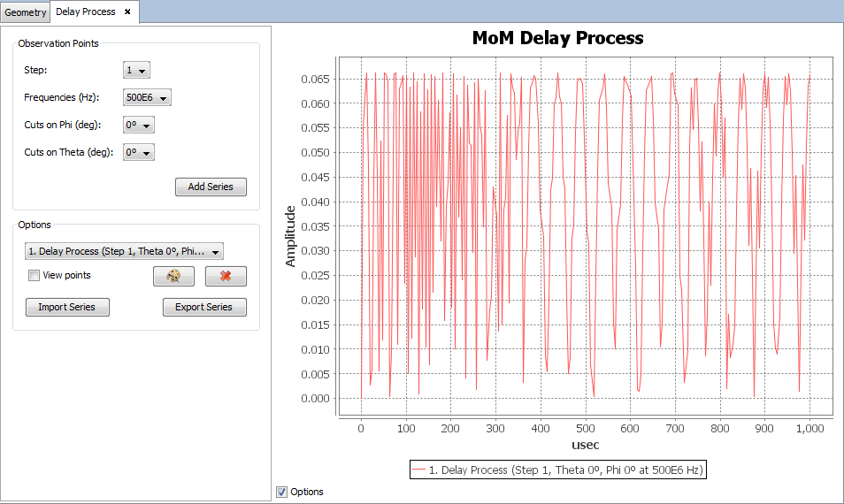Click the MoM Delay Process chart title
Image resolution: width=844 pixels, height=504 pixels.
point(557,38)
